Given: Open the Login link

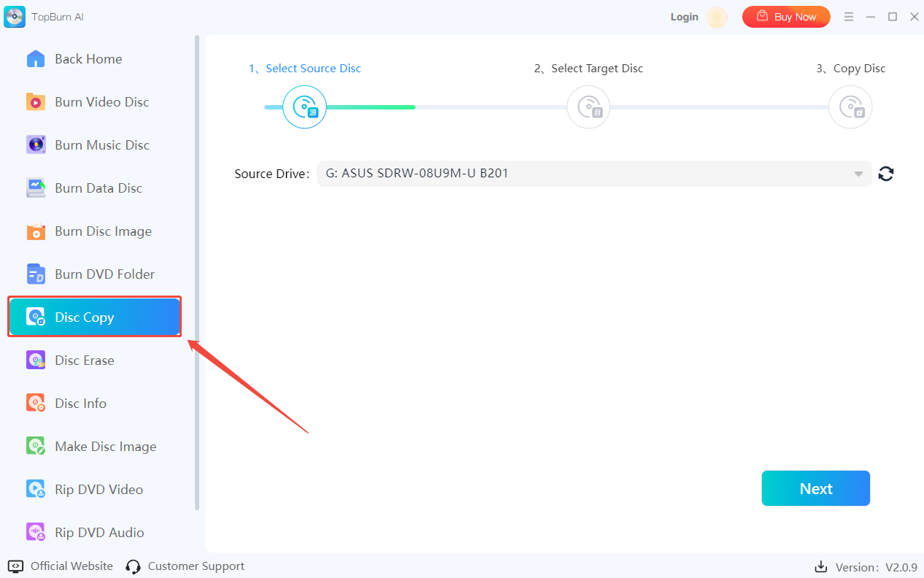Looking at the screenshot, I should (x=684, y=17).
